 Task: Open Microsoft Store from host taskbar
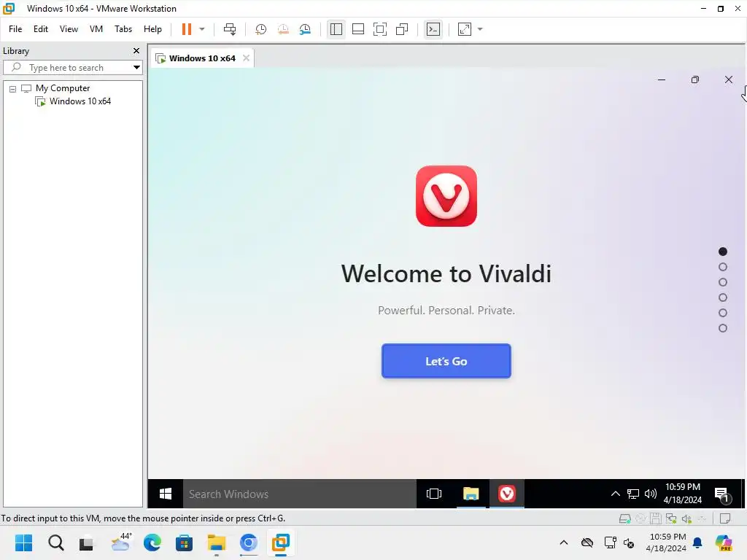[x=184, y=542]
